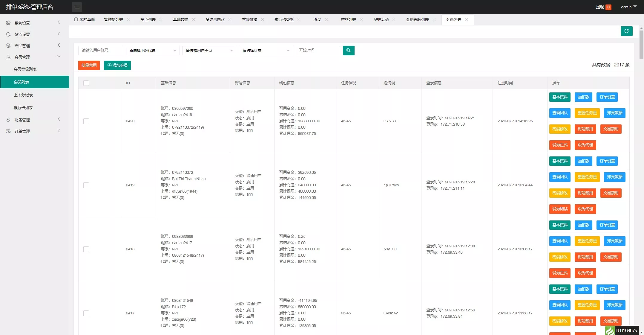The width and height of the screenshot is (644, 335).
Task: Close the 管理员列表 tab with X icon
Action: pos(128,19)
